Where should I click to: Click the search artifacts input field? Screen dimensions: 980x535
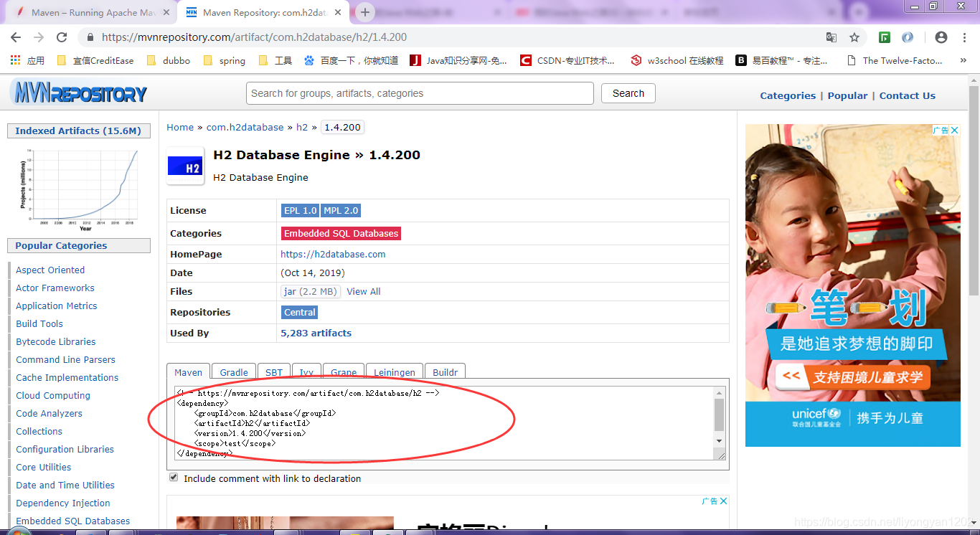pyautogui.click(x=420, y=93)
